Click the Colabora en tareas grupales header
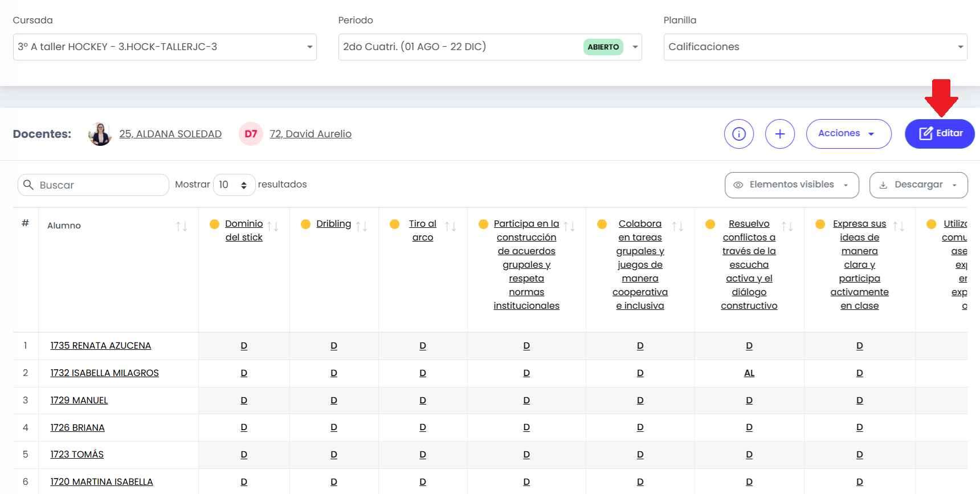This screenshot has height=494, width=980. click(640, 265)
